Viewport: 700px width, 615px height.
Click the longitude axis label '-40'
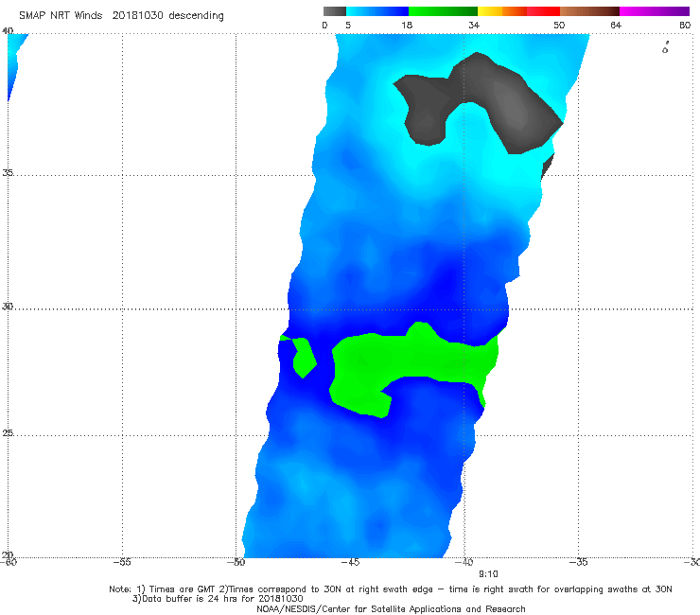[464, 562]
